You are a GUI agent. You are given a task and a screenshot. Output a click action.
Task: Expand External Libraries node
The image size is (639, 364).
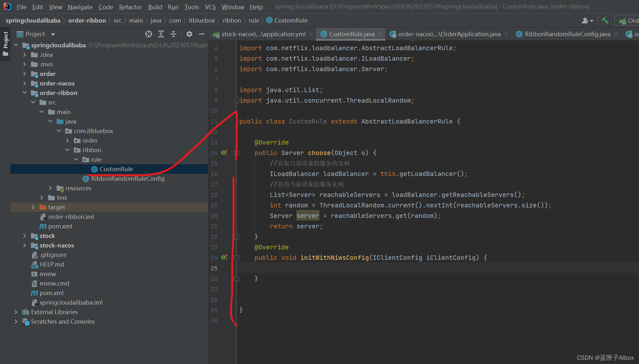click(16, 312)
